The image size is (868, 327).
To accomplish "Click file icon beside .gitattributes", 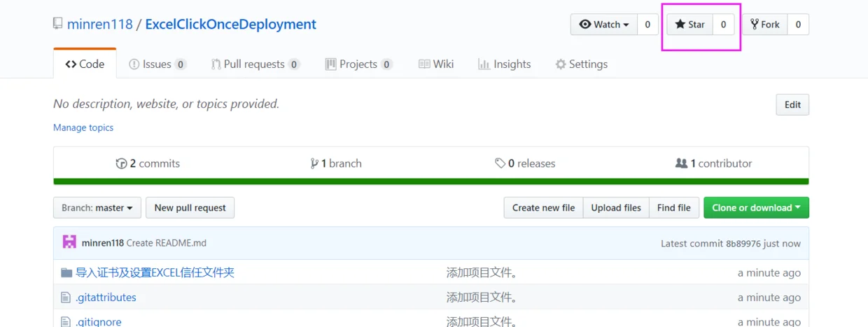I will coord(66,297).
